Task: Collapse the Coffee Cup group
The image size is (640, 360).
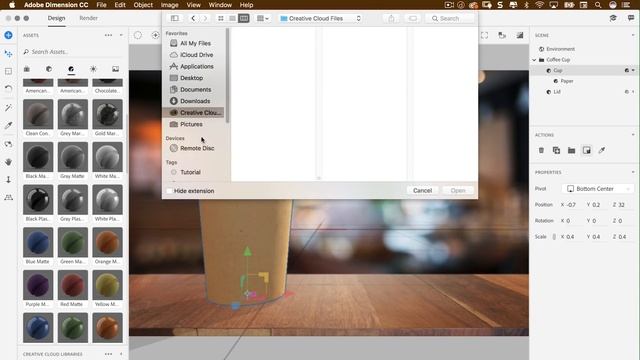Action: [534, 60]
